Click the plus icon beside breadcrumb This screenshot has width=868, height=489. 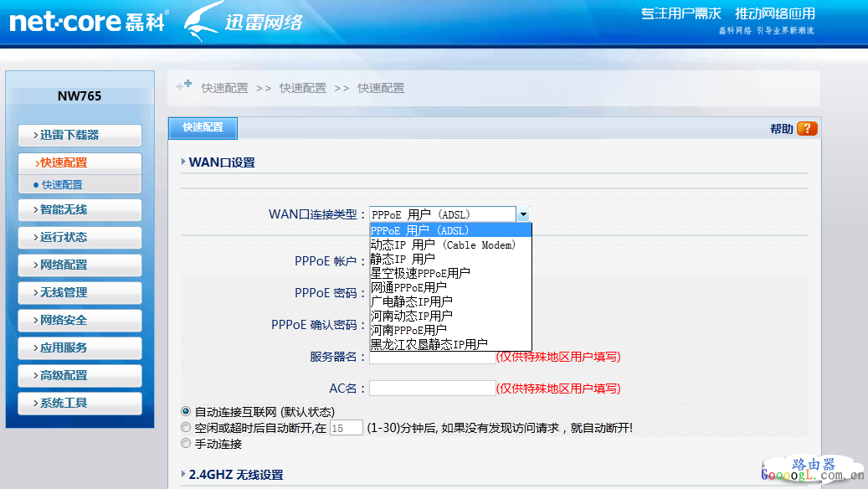pos(183,85)
